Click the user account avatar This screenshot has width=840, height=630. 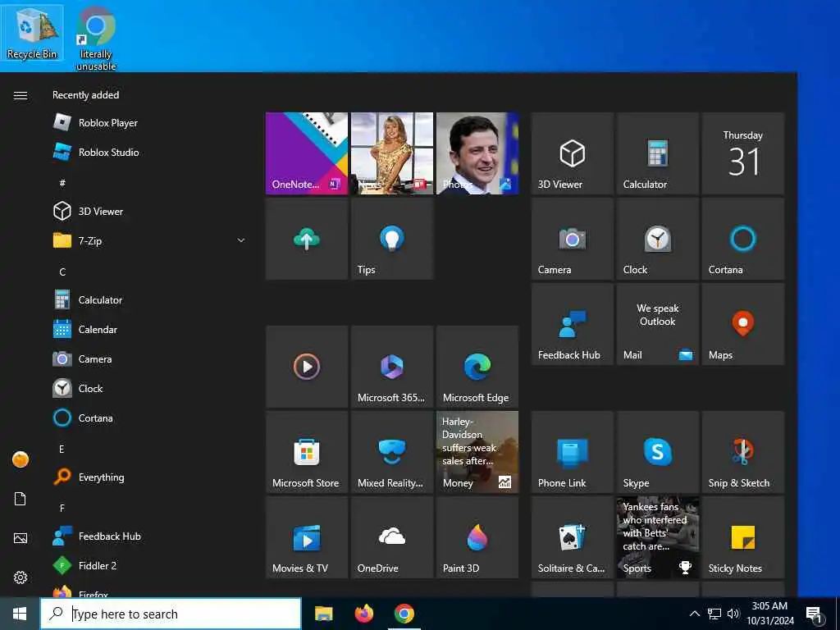coord(21,459)
